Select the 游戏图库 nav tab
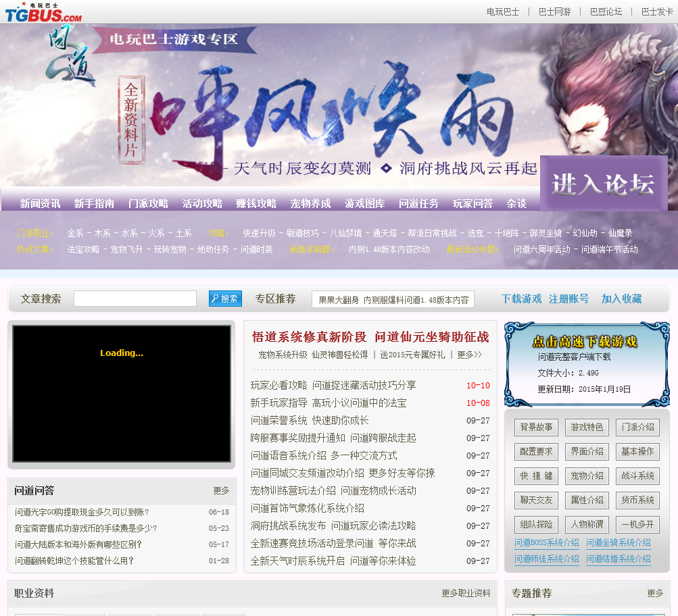 (x=365, y=203)
